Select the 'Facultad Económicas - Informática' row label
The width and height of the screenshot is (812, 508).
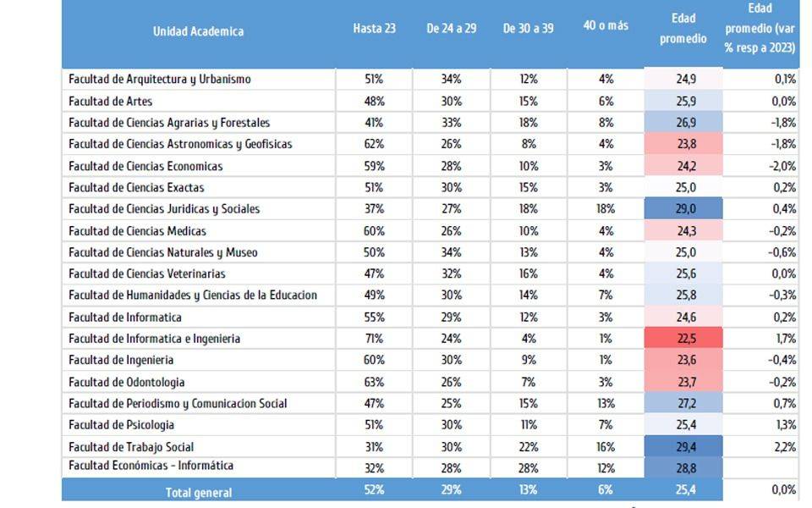click(x=151, y=466)
